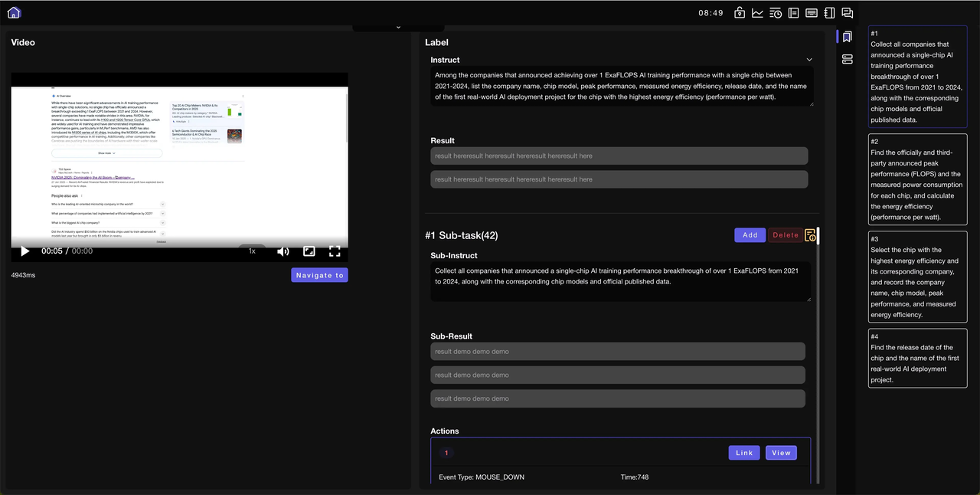The image size is (980, 495).
Task: Toggle fullscreen mode on video player
Action: point(335,251)
